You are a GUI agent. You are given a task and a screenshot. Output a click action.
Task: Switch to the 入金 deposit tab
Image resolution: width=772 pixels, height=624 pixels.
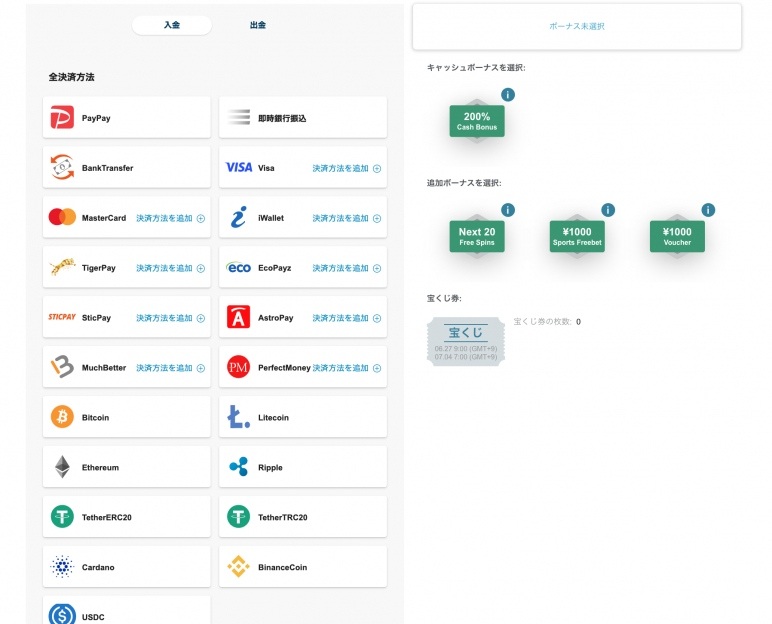(172, 25)
